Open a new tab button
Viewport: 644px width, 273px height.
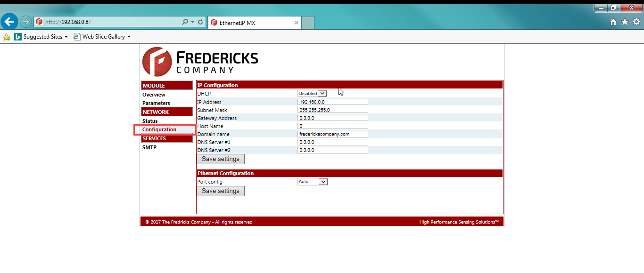tap(308, 23)
